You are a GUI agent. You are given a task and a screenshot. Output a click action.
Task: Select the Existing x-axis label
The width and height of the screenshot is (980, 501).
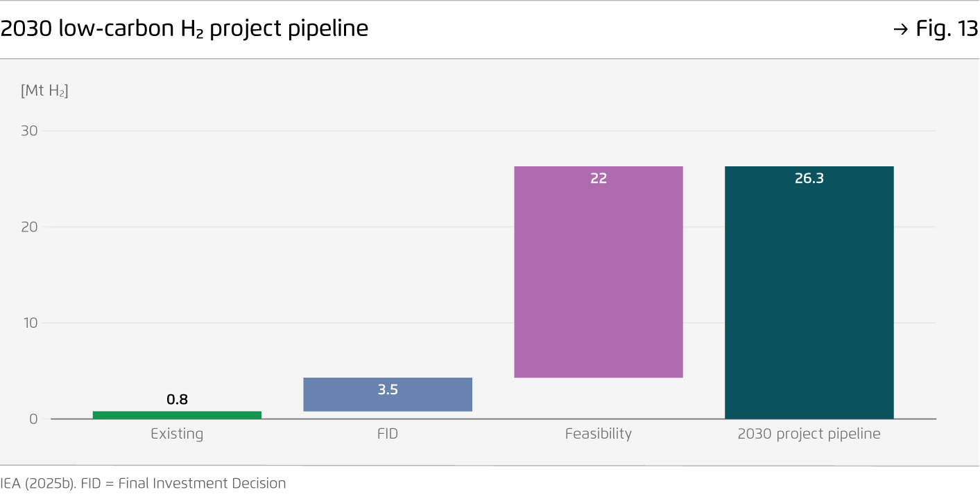pyautogui.click(x=177, y=434)
